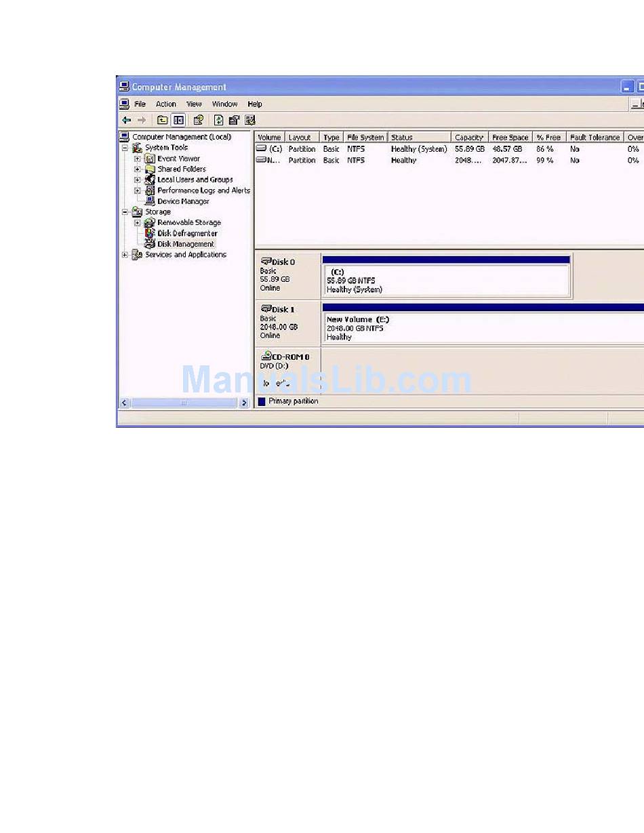Click the Refresh toolbar icon
This screenshot has width=644, height=833.
click(218, 120)
